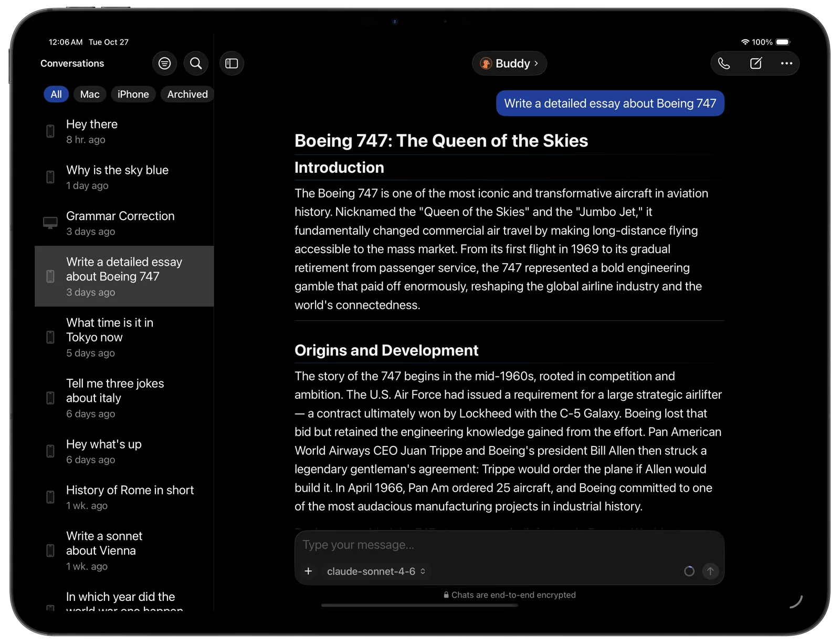This screenshot has height=644, width=840.
Task: Click the search magnifier icon
Action: 196,64
